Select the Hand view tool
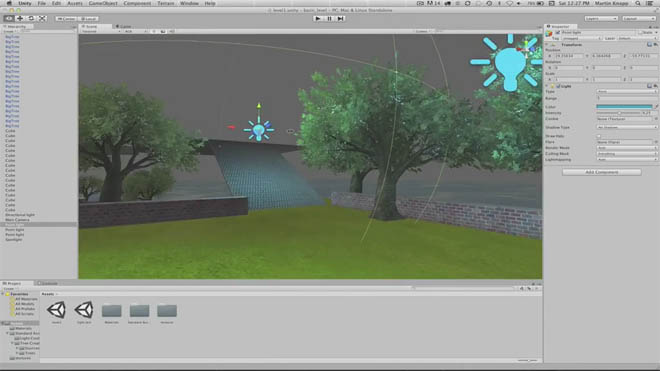The image size is (660, 371). tap(9, 19)
